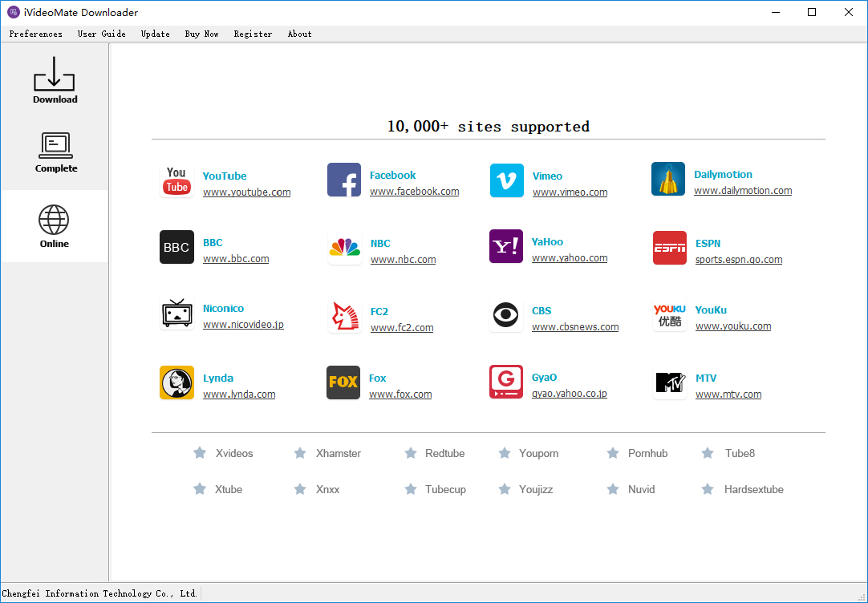Click the CBS eye icon

506,315
